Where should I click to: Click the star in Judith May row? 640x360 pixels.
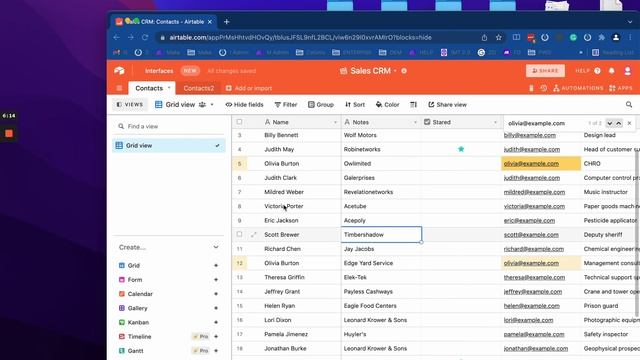(x=461, y=149)
